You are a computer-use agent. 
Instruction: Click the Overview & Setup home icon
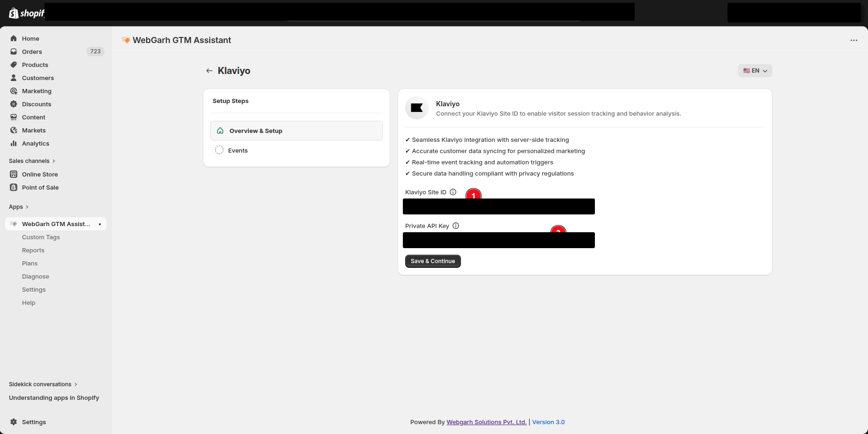[x=220, y=131]
